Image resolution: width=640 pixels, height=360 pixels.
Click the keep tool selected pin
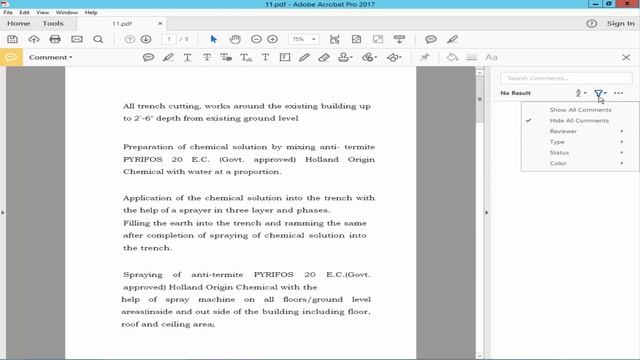[425, 57]
